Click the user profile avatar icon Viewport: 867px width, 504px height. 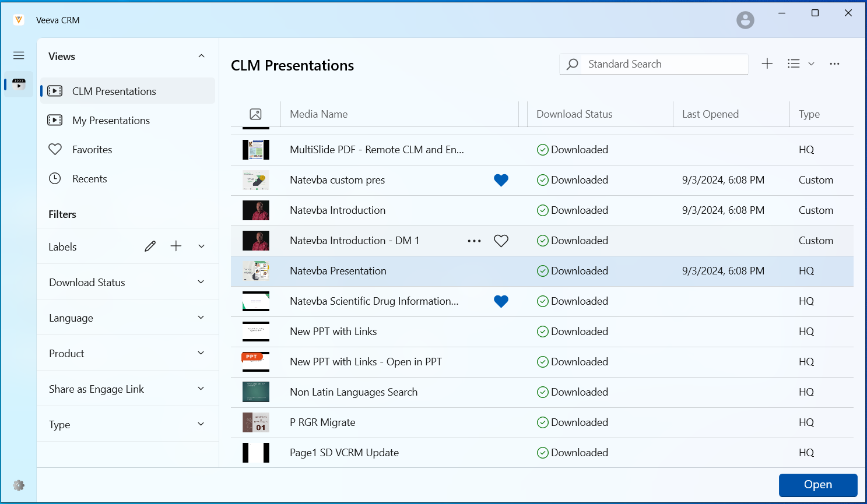(x=745, y=20)
